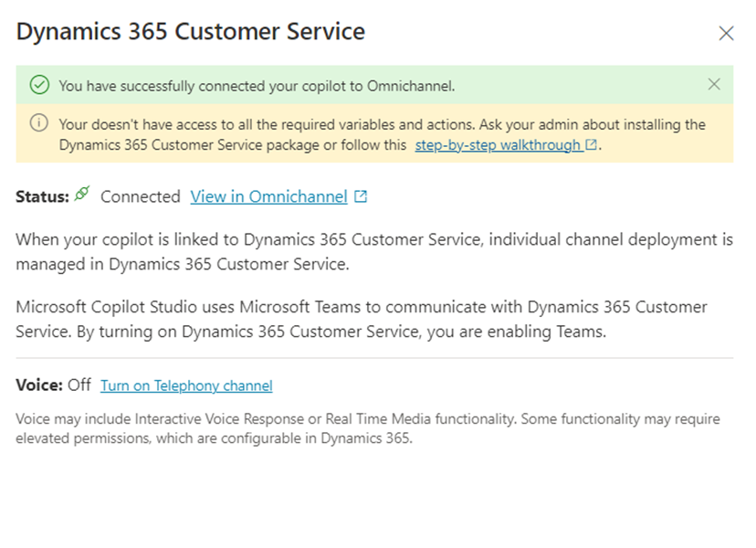756x548 pixels.
Task: Click paragraph about Microsoft Teams communication
Action: [x=361, y=319]
